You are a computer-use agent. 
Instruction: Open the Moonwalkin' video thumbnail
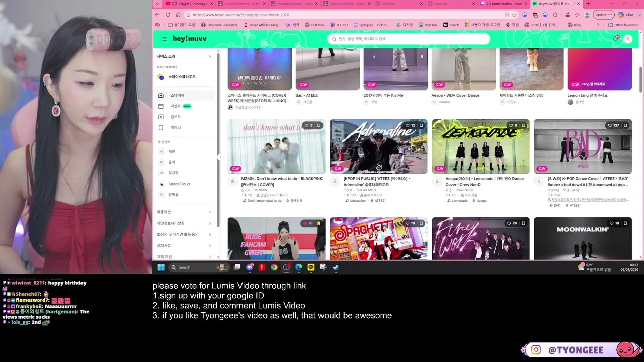[x=583, y=239]
